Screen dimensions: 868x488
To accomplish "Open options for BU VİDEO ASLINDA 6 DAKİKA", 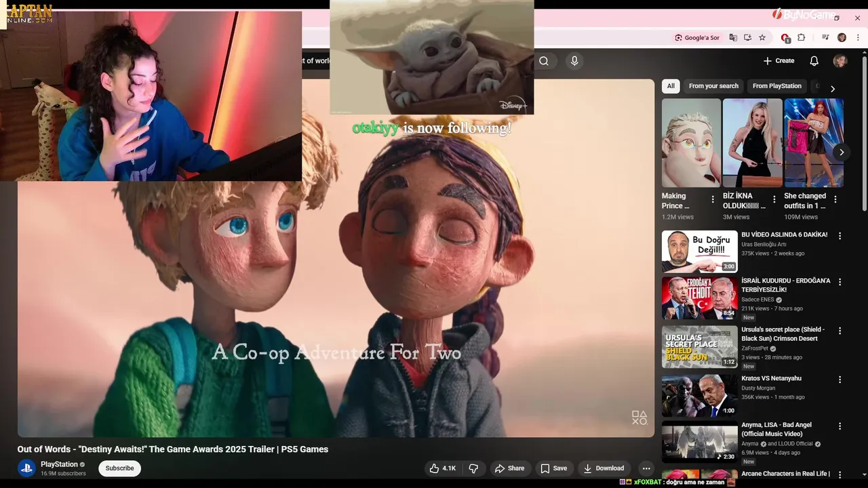I will (840, 236).
